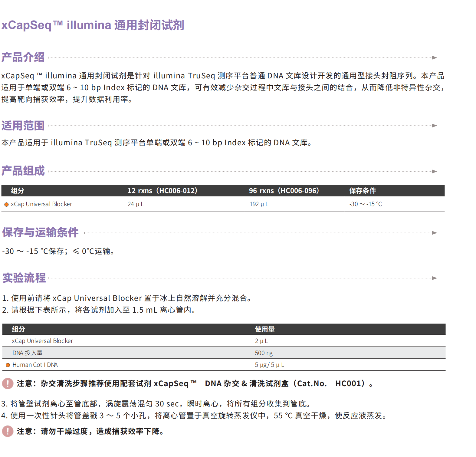The image size is (476, 457).
Task: Click the '2 μL' usage cell
Action: point(261,341)
